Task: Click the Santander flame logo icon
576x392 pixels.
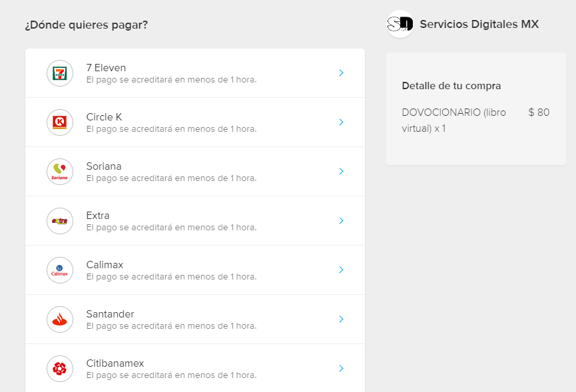Action: 60,319
